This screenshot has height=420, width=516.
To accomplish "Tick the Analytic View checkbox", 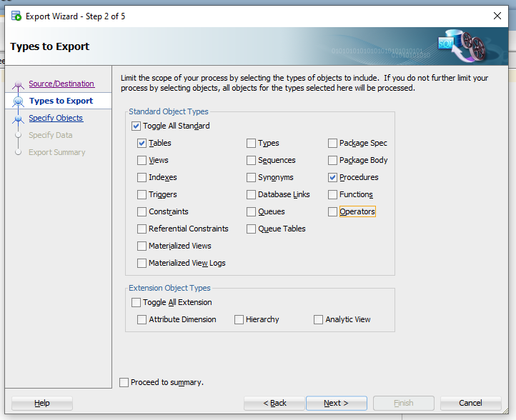I will click(318, 319).
